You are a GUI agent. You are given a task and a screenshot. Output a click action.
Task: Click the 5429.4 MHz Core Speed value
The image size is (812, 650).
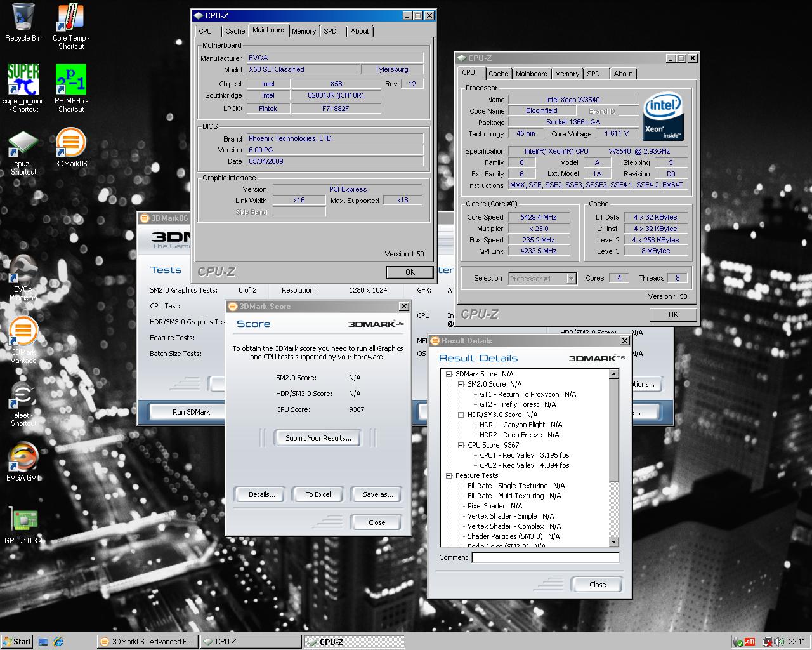538,217
